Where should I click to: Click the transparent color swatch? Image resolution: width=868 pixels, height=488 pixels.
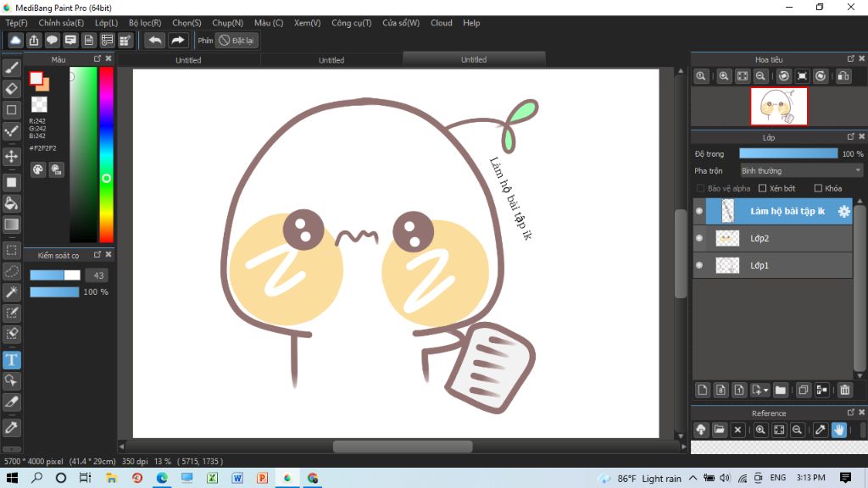click(39, 104)
